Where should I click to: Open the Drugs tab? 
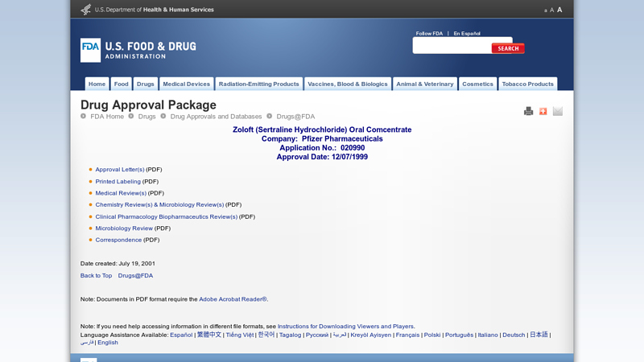coord(146,84)
